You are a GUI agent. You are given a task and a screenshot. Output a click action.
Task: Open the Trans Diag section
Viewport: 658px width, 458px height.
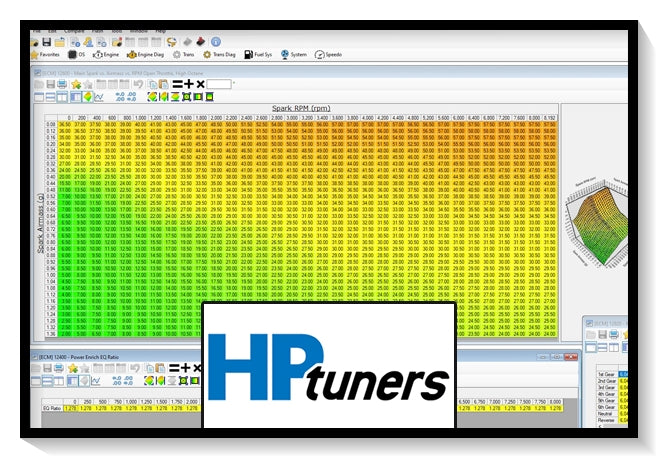click(x=219, y=55)
